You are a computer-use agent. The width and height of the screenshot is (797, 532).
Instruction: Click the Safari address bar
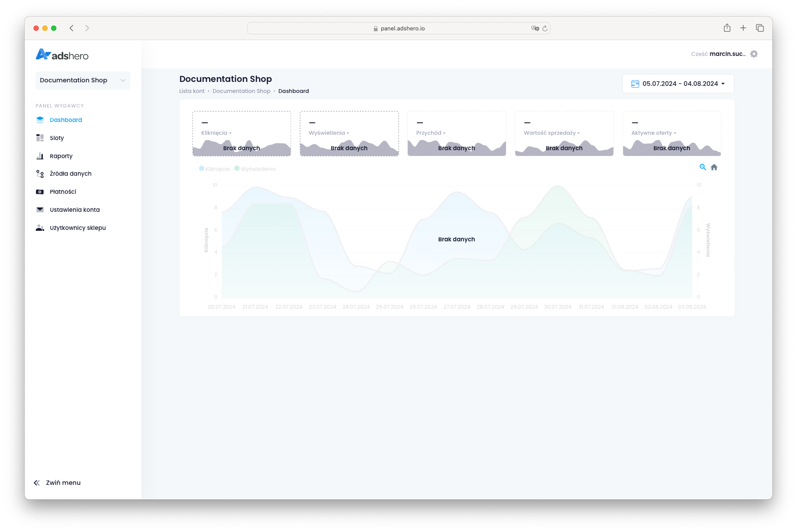(x=398, y=29)
